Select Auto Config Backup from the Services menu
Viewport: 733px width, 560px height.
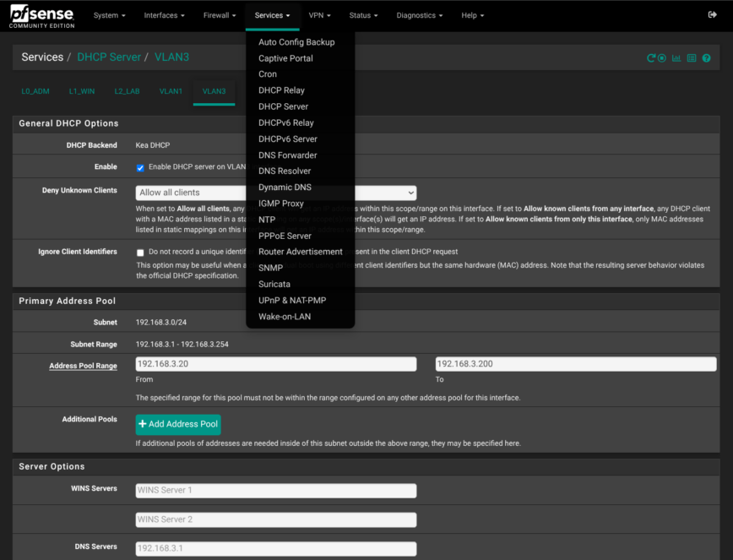(296, 42)
